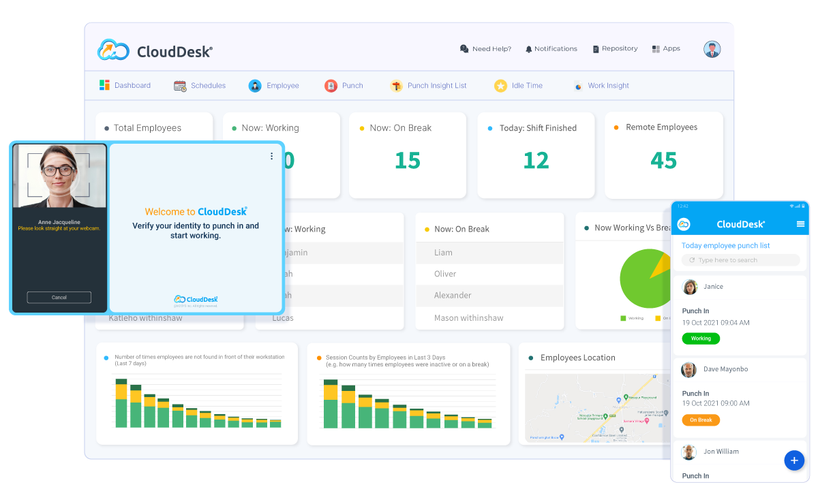The image size is (818, 504).
Task: Click the tallest bar in Session Counts chart
Action: click(331, 403)
